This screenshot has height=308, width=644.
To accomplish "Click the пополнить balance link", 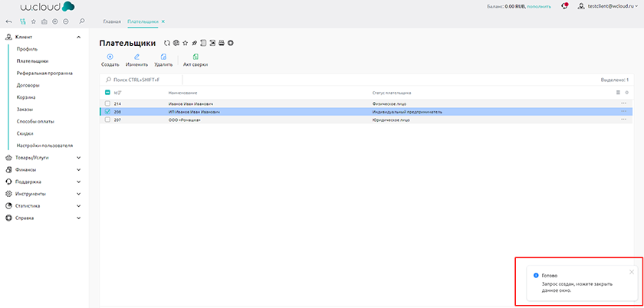I will click(539, 6).
